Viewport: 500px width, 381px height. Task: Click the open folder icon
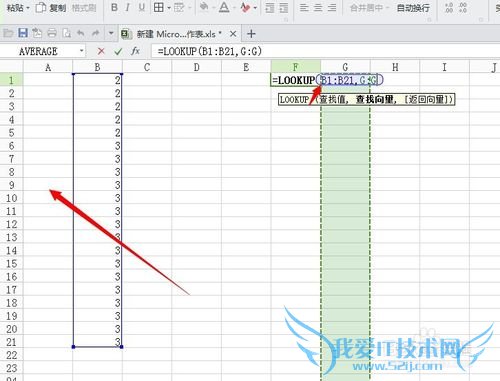point(8,33)
